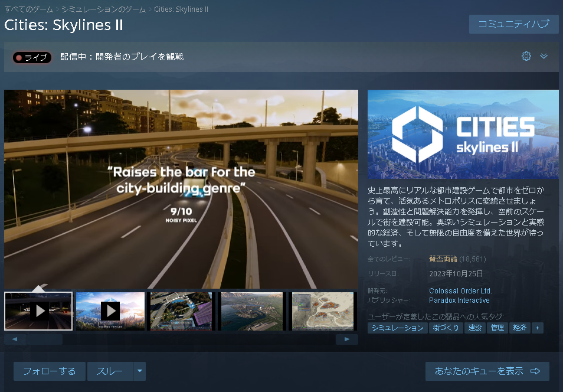563x392 pixels.
Task: Follow the game with フォローする
Action: pyautogui.click(x=49, y=371)
